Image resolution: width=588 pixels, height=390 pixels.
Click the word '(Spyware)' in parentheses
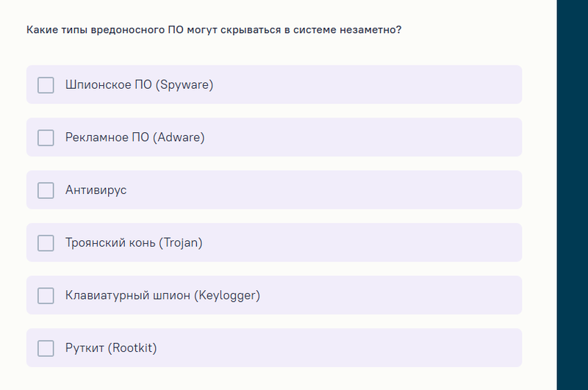point(184,85)
